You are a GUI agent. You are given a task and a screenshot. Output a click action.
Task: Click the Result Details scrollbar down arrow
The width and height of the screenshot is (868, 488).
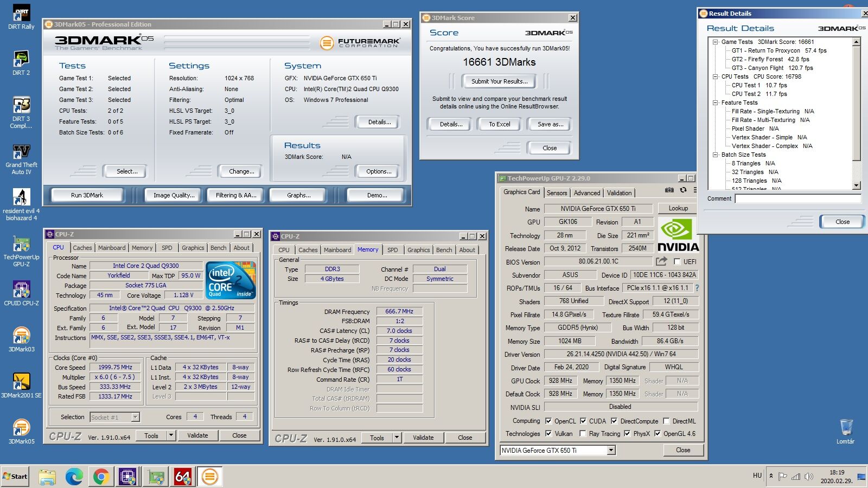[857, 185]
